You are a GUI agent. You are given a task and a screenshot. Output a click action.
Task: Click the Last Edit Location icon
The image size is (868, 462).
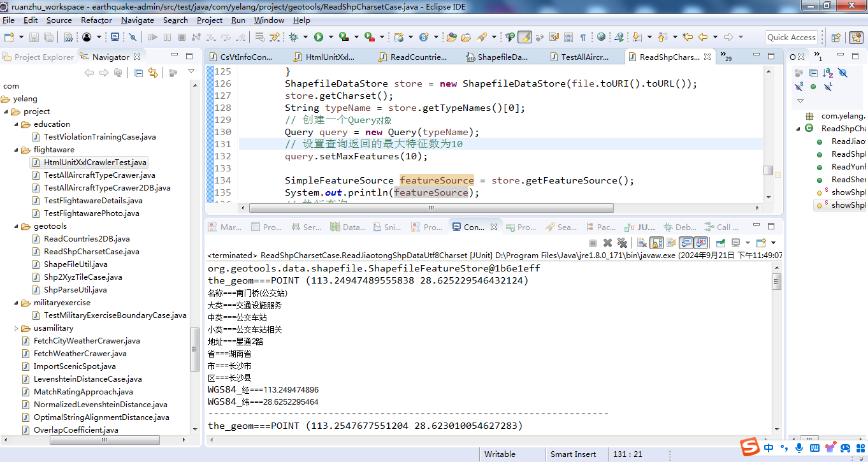pyautogui.click(x=688, y=37)
